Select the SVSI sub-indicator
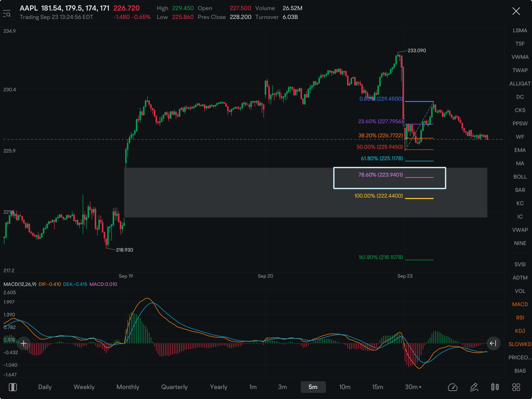This screenshot has height=399, width=532. [x=520, y=264]
